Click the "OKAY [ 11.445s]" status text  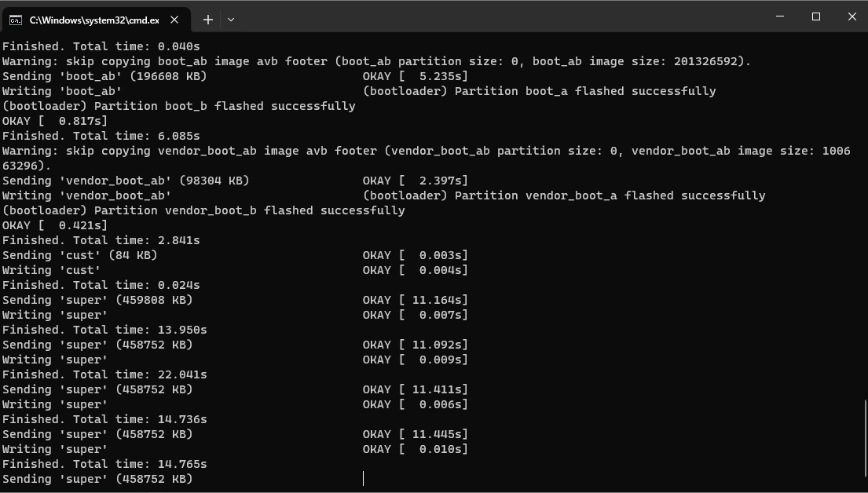[x=415, y=434]
